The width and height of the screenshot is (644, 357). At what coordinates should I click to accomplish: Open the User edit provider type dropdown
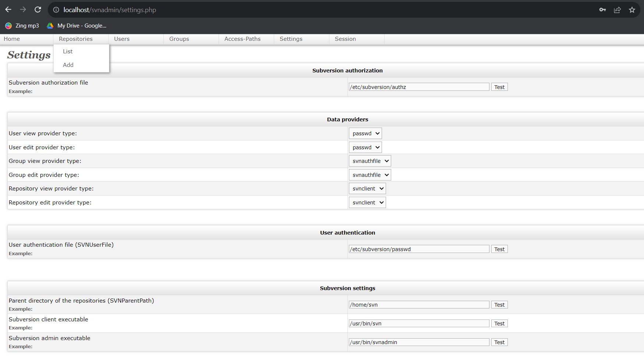[x=365, y=147]
